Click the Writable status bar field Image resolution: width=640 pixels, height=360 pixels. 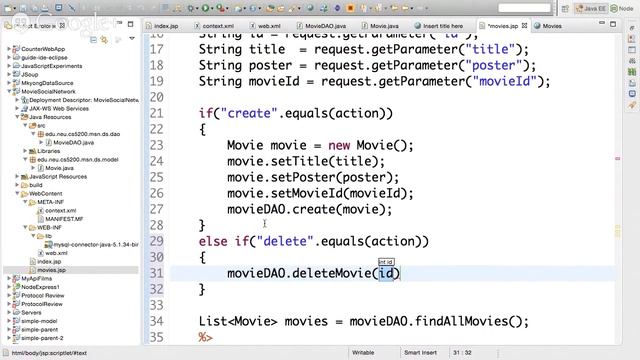(363, 352)
